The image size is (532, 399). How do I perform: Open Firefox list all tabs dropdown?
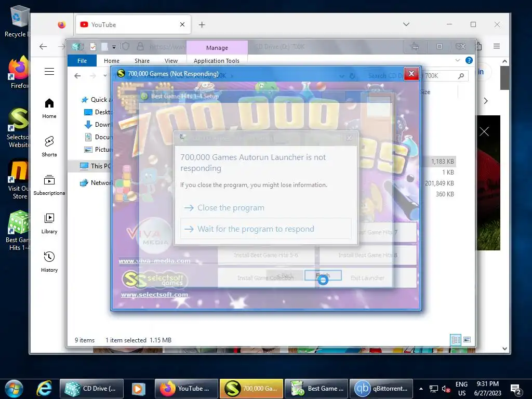(x=406, y=24)
